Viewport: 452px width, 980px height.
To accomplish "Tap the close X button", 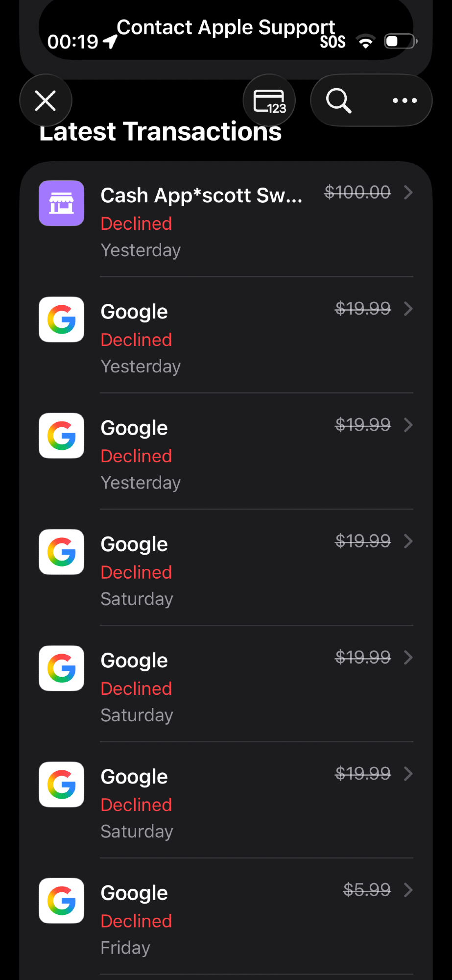I will 46,101.
